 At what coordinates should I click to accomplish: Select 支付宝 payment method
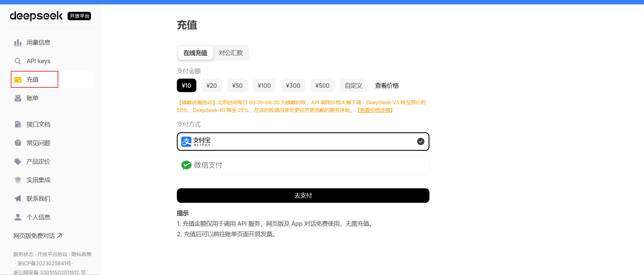(303, 141)
